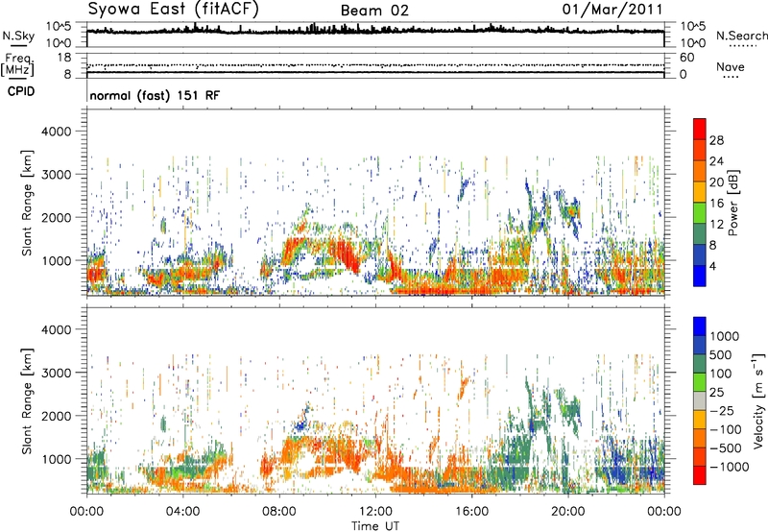Click the "4" power colorbar label
Viewport: 768px width, 532px height.
(x=713, y=267)
